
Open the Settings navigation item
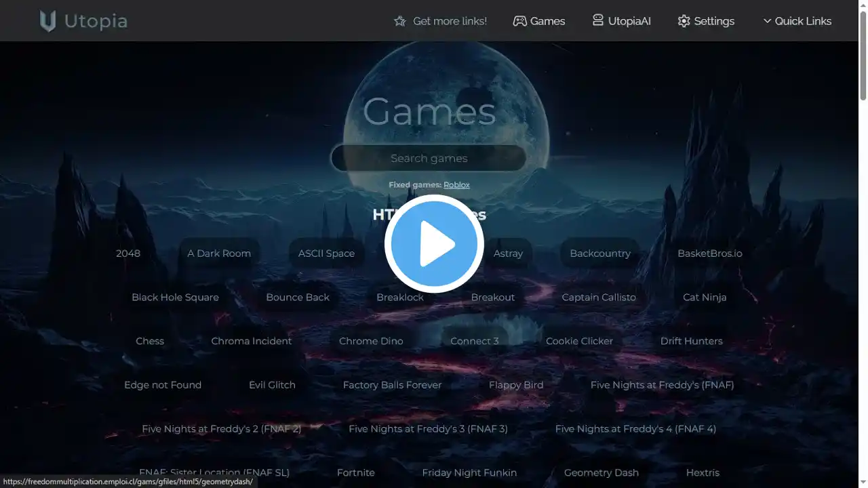pyautogui.click(x=706, y=21)
